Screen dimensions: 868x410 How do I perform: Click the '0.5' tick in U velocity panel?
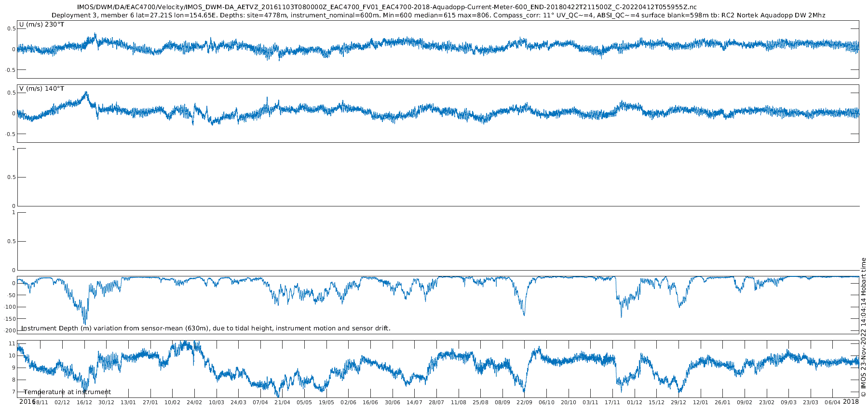click(12, 29)
